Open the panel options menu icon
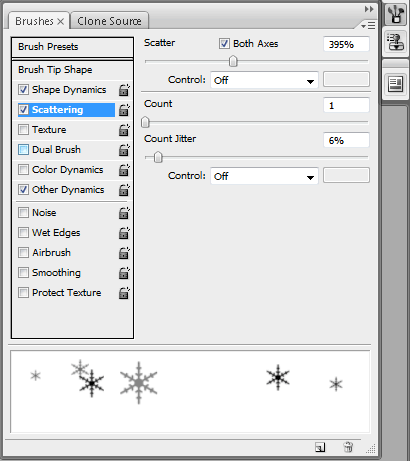The width and height of the screenshot is (410, 461). [368, 25]
